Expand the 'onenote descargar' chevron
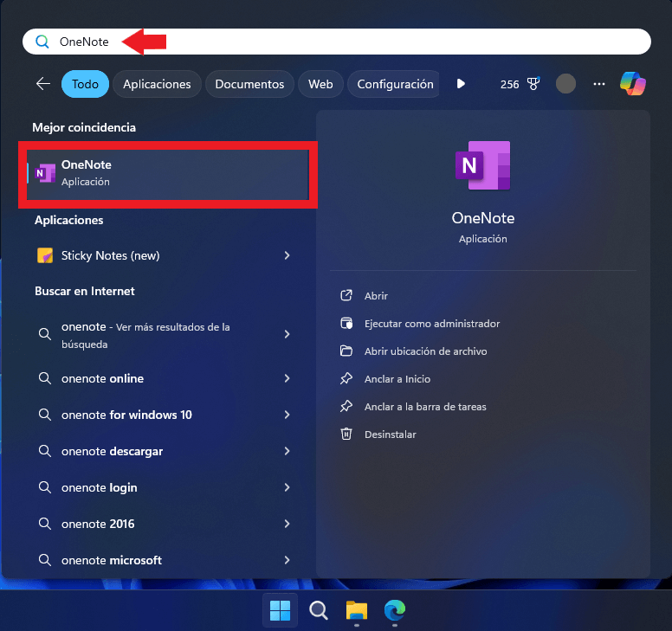 coord(287,451)
